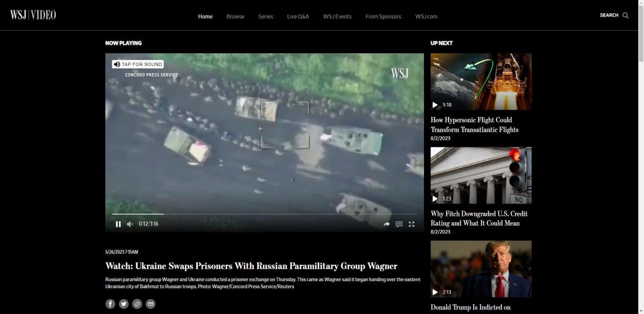Toggle closed captions in the player
This screenshot has height=314, width=644.
[399, 224]
